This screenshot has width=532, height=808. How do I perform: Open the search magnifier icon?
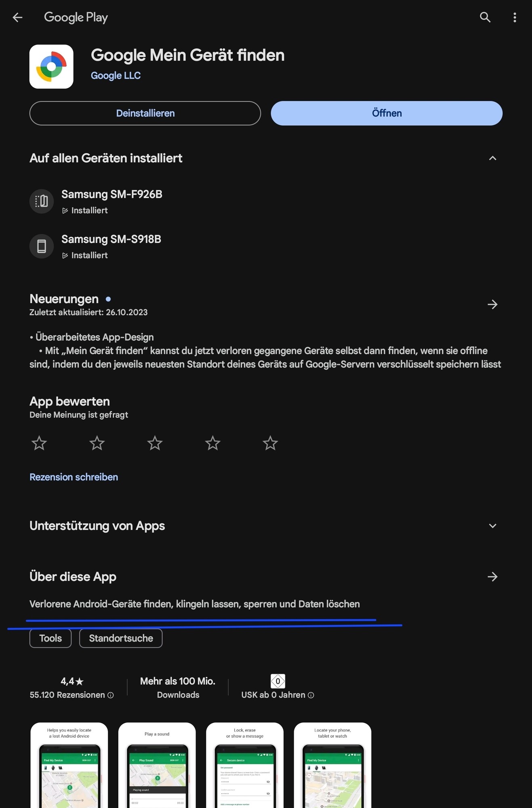485,17
